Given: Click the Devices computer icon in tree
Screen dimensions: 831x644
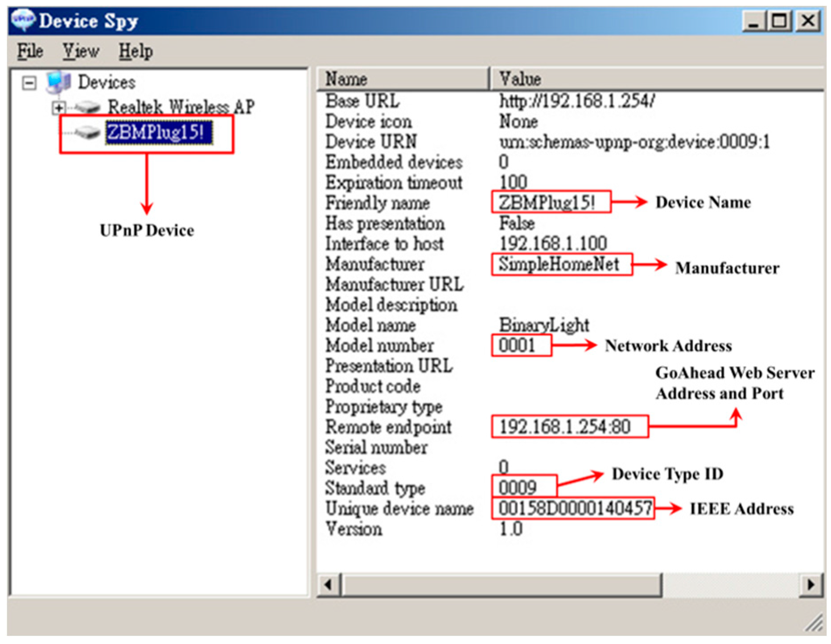Looking at the screenshot, I should click(x=58, y=82).
